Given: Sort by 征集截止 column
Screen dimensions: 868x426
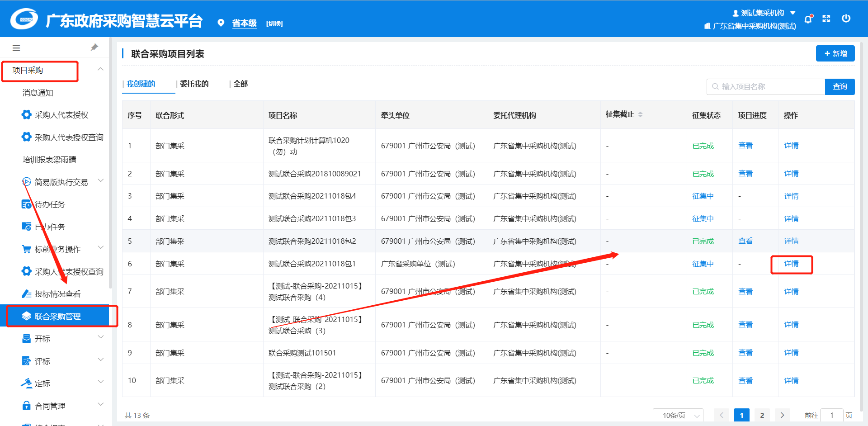Looking at the screenshot, I should point(640,115).
